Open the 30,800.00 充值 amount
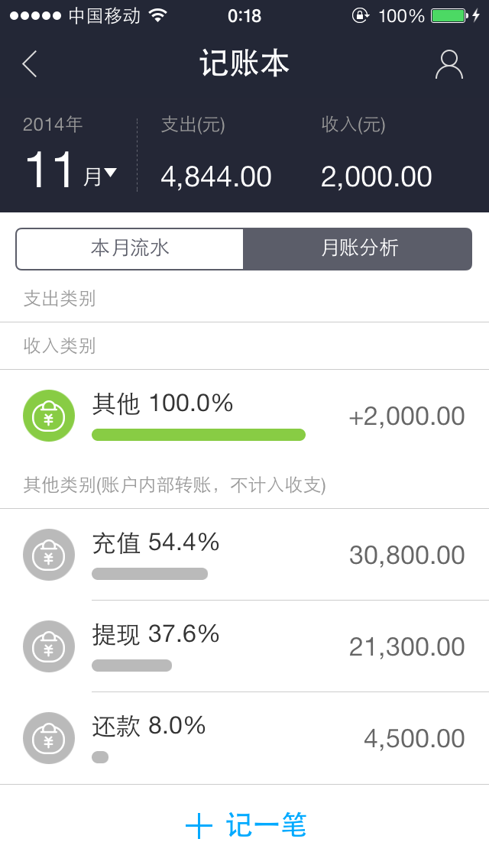 pos(406,555)
